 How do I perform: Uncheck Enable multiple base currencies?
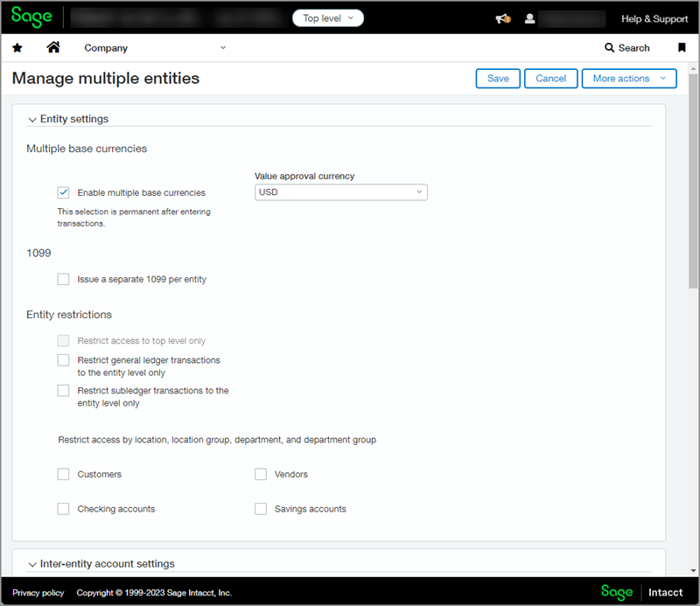pos(64,192)
